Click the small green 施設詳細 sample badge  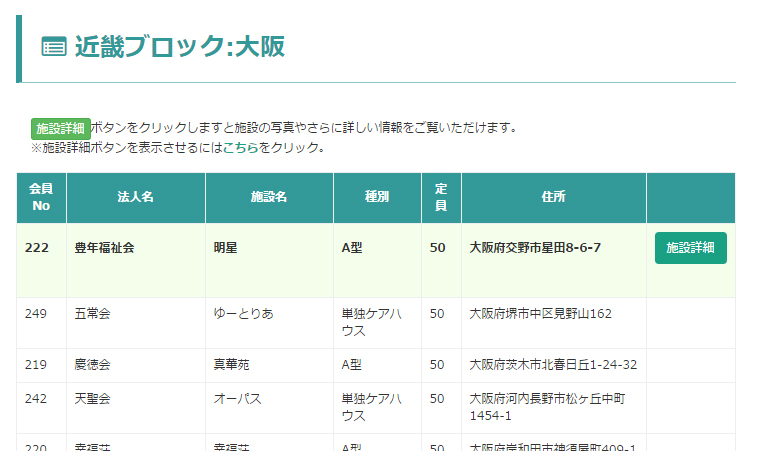60,129
